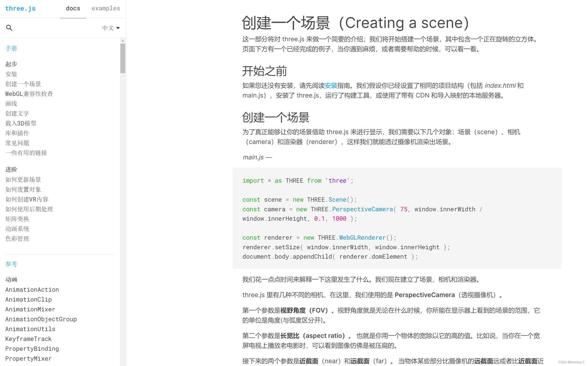Open 色彩管理 page
The width and height of the screenshot is (588, 366).
17,239
